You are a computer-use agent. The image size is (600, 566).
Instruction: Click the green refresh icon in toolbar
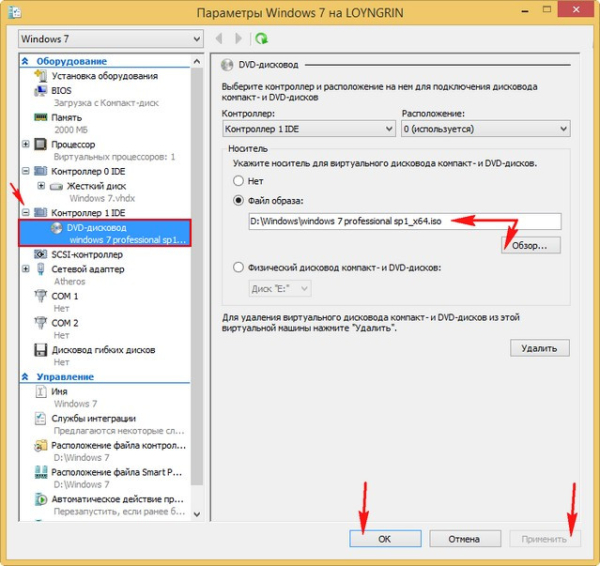point(262,39)
